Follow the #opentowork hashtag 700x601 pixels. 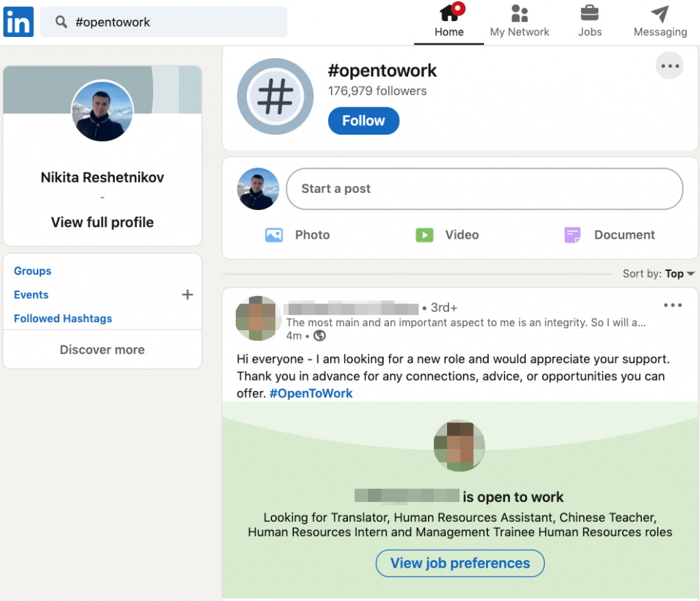363,121
